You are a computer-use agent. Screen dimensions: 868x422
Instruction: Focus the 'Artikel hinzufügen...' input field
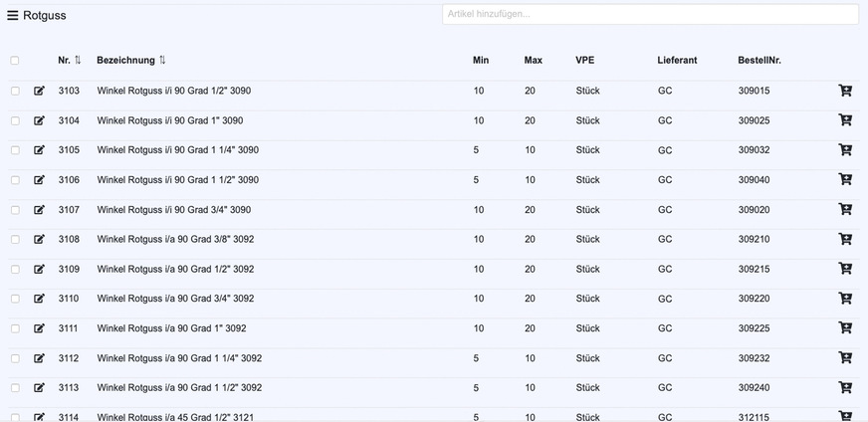point(650,14)
